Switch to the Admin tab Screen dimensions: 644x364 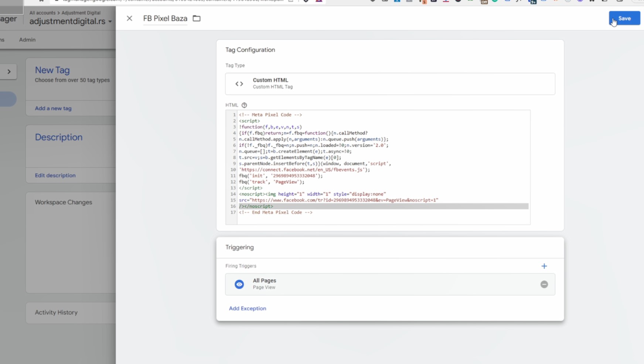coord(27,40)
